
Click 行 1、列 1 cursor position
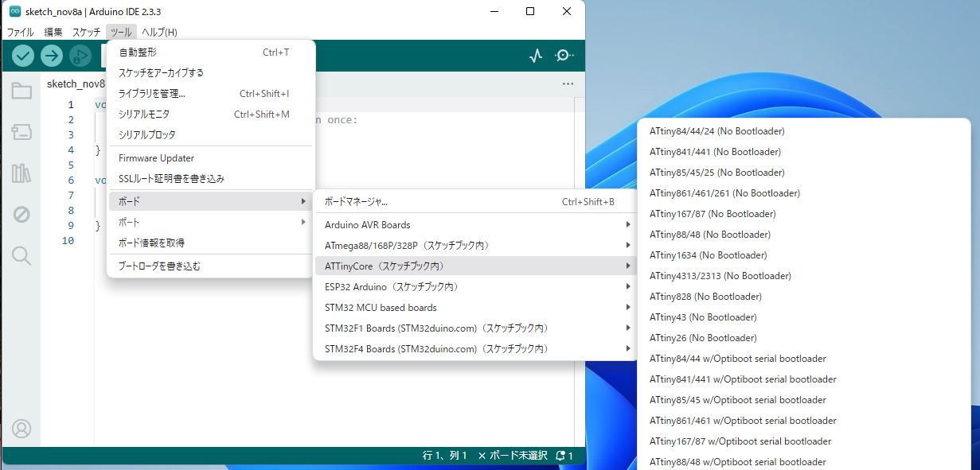(444, 456)
